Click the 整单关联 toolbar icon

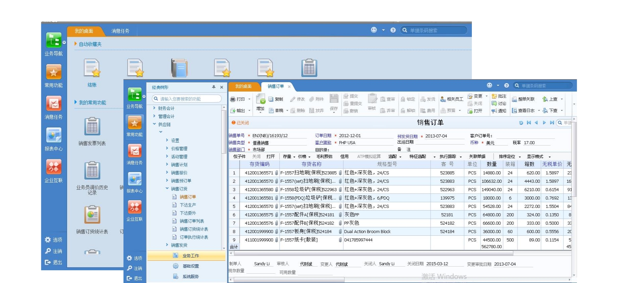(x=514, y=99)
